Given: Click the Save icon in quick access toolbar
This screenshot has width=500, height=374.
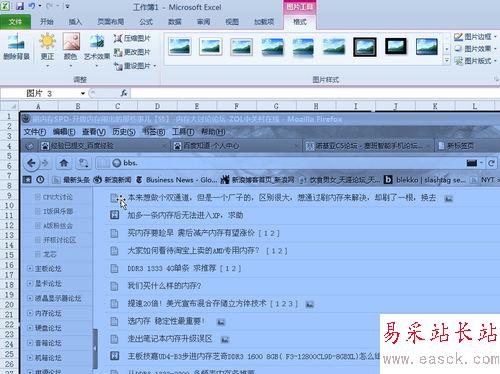Looking at the screenshot, I should pyautogui.click(x=20, y=6).
